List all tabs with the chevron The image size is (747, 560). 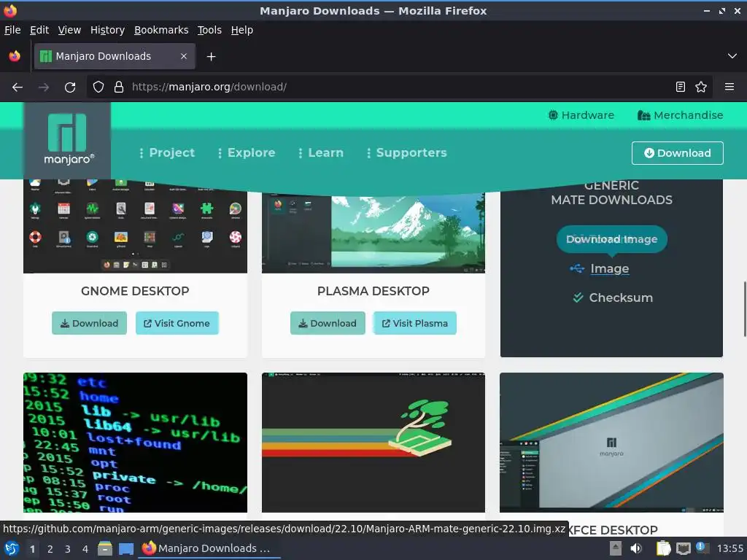(732, 56)
